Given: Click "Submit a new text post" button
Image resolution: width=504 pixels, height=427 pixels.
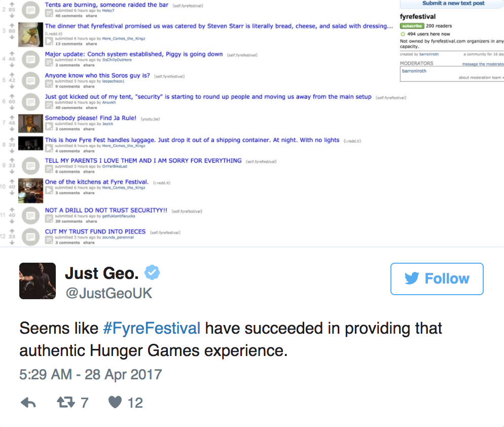Looking at the screenshot, I should [x=453, y=4].
